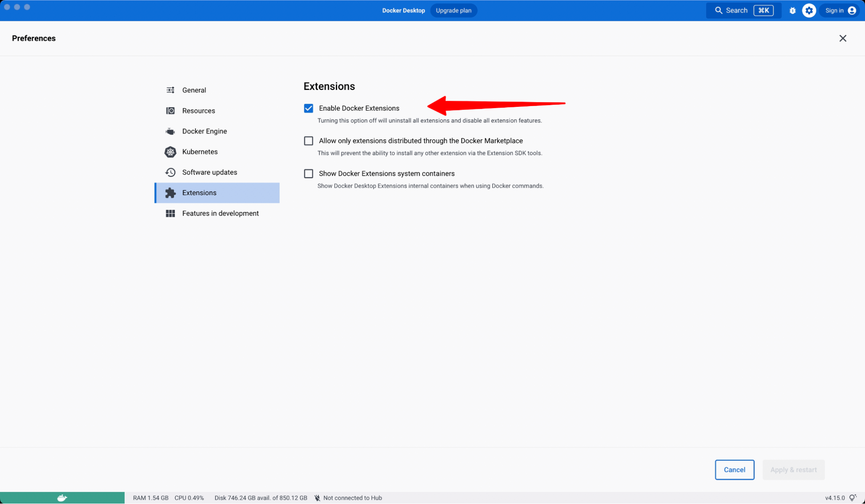Click the Kubernetes settings icon
Viewport: 865px width, 504px height.
point(171,151)
